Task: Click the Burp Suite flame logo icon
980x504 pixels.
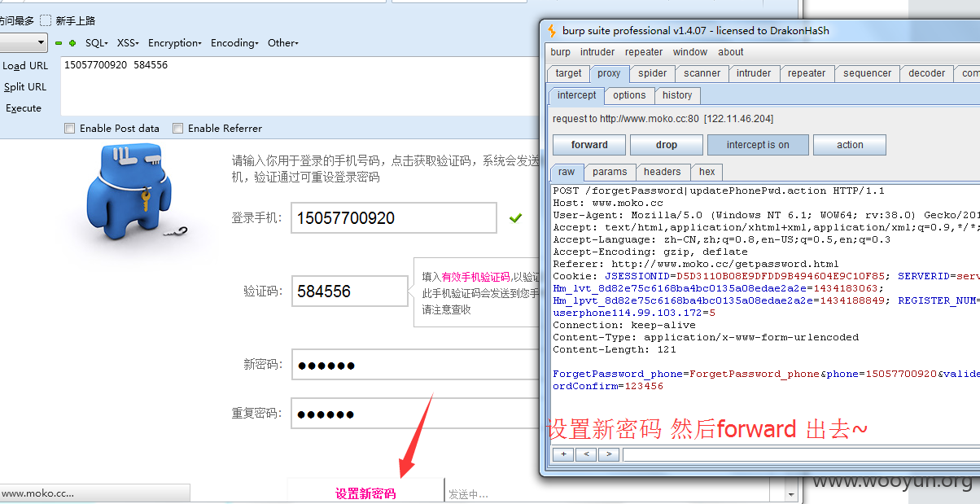Action: [x=551, y=31]
